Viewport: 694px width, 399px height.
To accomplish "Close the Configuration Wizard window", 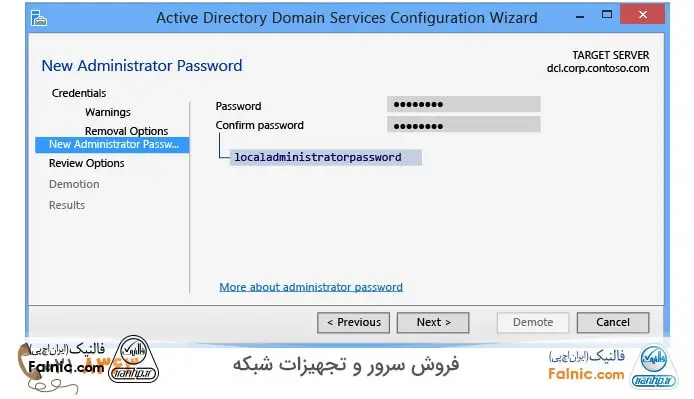I will point(643,15).
